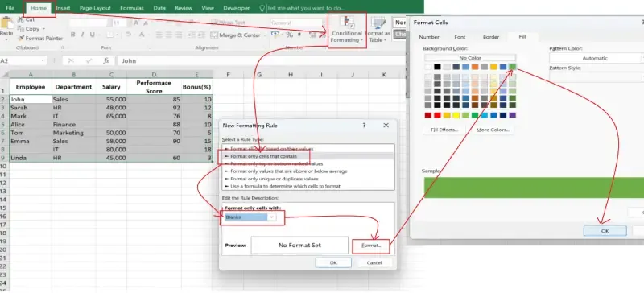Click the Font Color letter A icon
Viewport: 644px width, 293px height.
pyautogui.click(x=142, y=35)
